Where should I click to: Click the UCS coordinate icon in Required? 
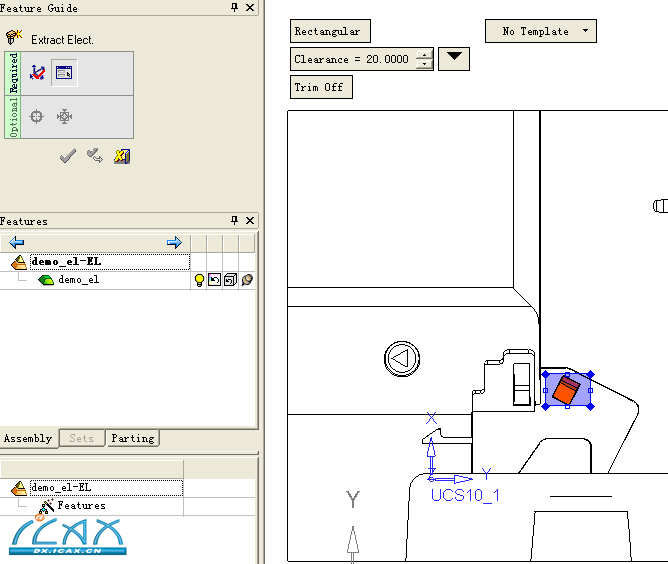click(x=38, y=73)
